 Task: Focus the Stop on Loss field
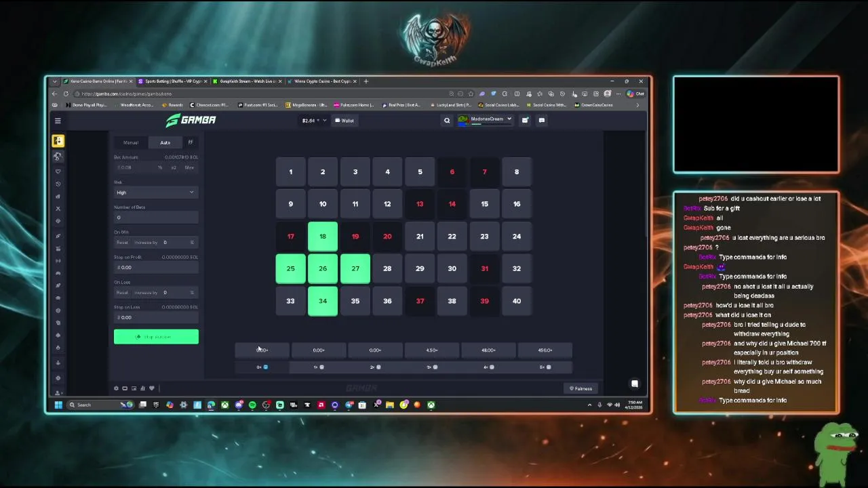[x=156, y=317]
